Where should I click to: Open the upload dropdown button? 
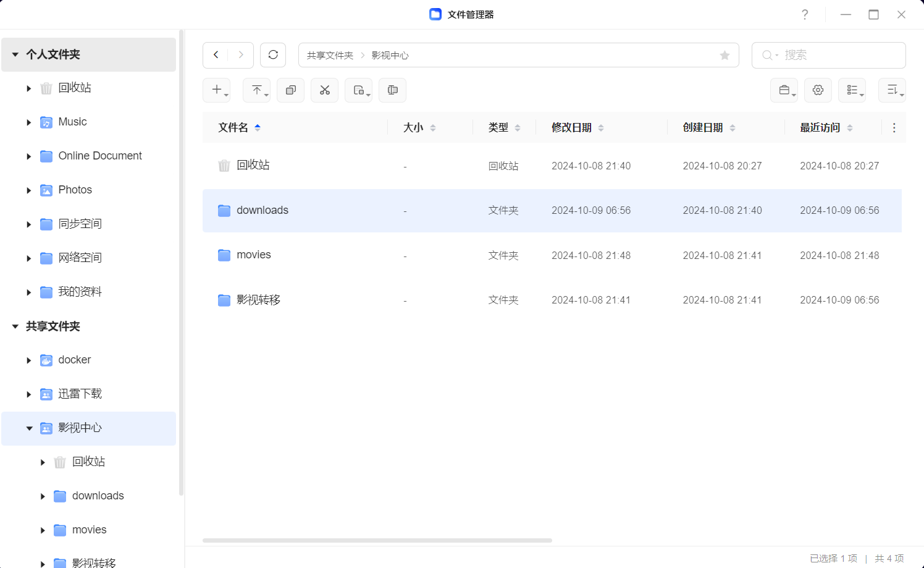(x=257, y=90)
